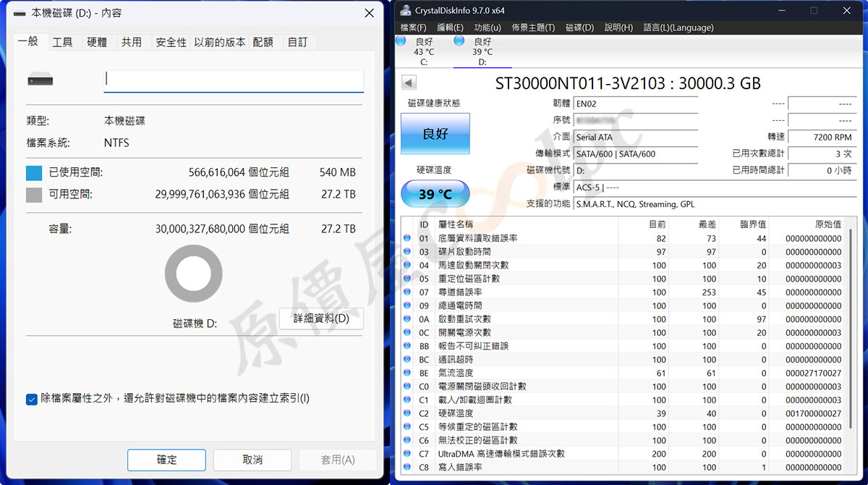868x485 pixels.
Task: Switch to the 工具 tab
Action: 62,43
